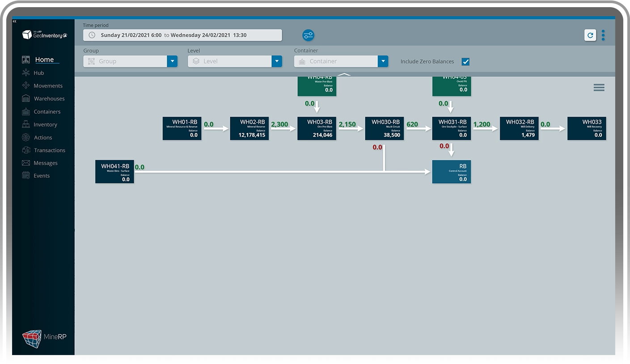Image resolution: width=630 pixels, height=364 pixels.
Task: Click the Messages envelope icon
Action: tap(26, 163)
